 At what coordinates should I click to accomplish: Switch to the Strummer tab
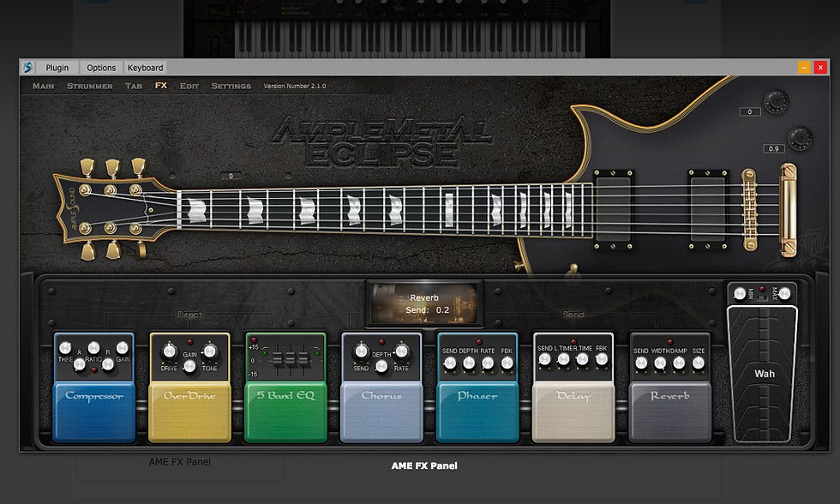pyautogui.click(x=89, y=86)
